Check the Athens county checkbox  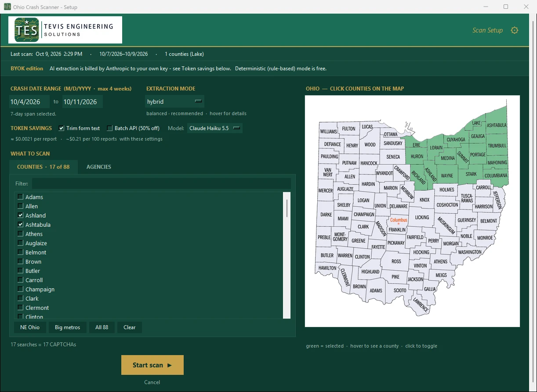(x=20, y=234)
